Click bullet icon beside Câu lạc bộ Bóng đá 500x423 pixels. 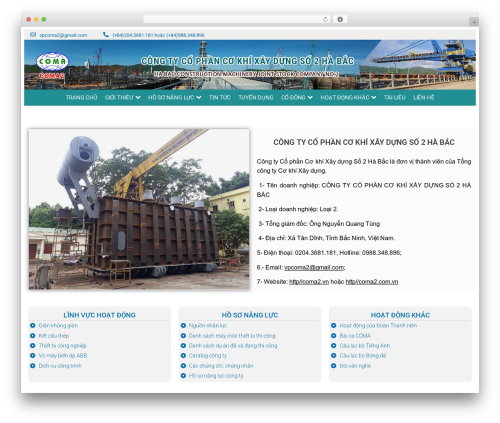click(334, 356)
